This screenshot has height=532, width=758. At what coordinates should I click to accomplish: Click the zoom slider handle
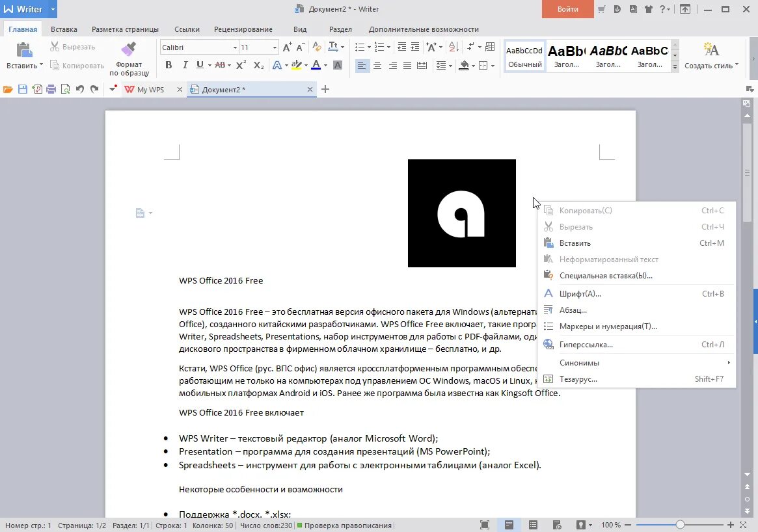[x=680, y=525]
